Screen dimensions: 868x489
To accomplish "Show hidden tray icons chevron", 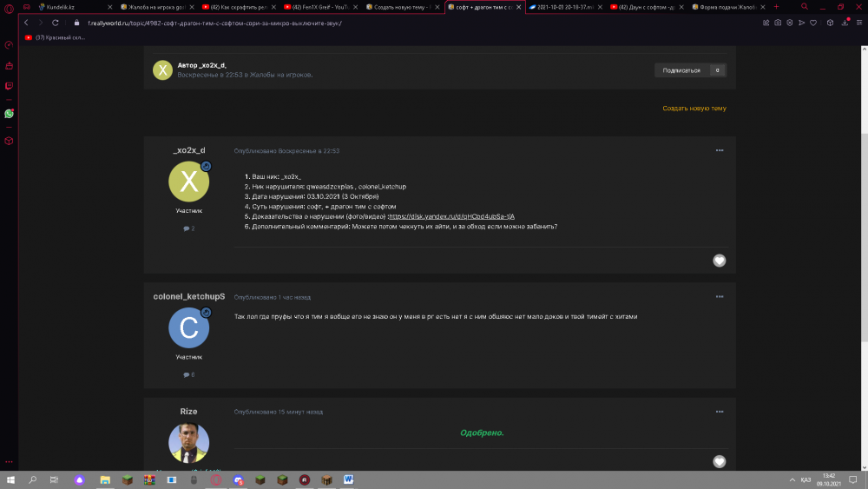I will [x=792, y=479].
